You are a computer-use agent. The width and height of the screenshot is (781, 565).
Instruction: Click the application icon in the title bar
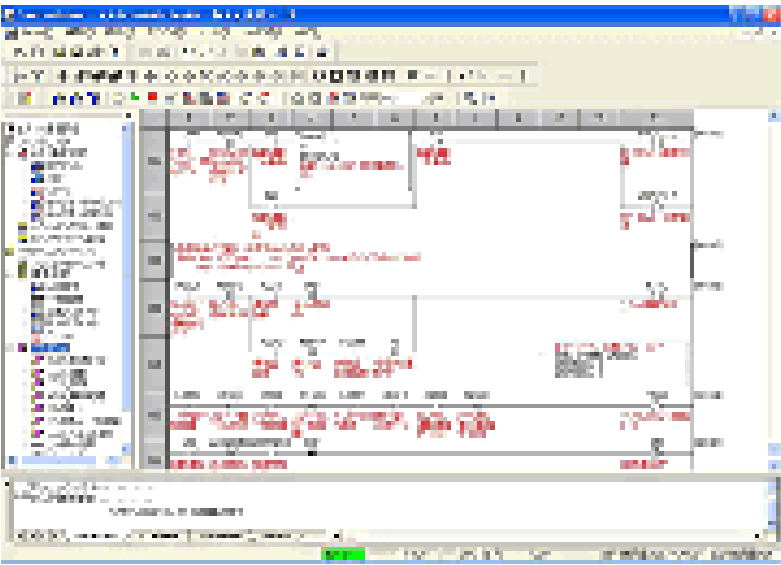tap(9, 13)
